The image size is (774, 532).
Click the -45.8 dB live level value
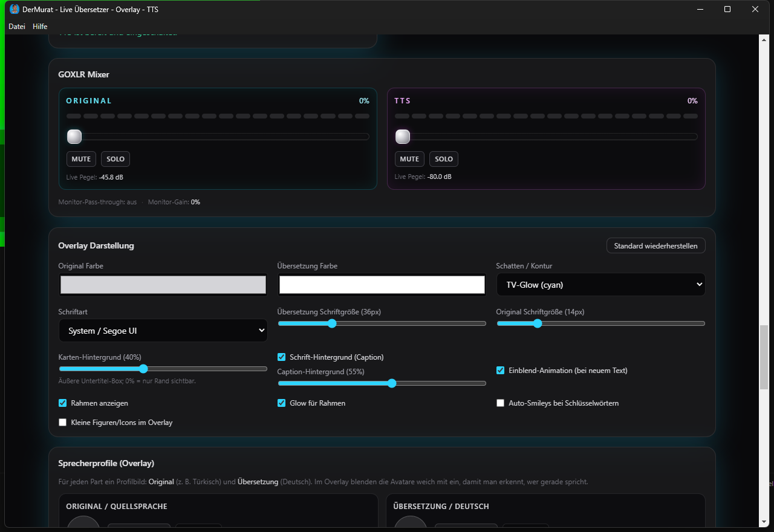(111, 177)
